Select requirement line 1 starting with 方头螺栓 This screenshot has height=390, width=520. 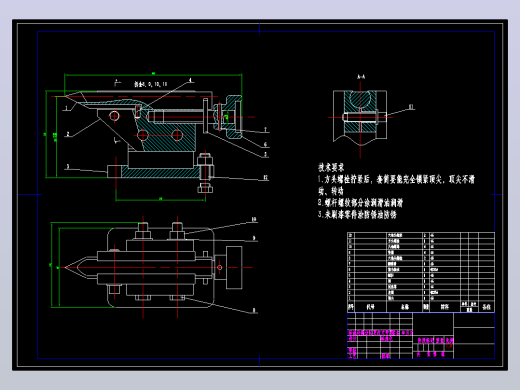(396, 185)
